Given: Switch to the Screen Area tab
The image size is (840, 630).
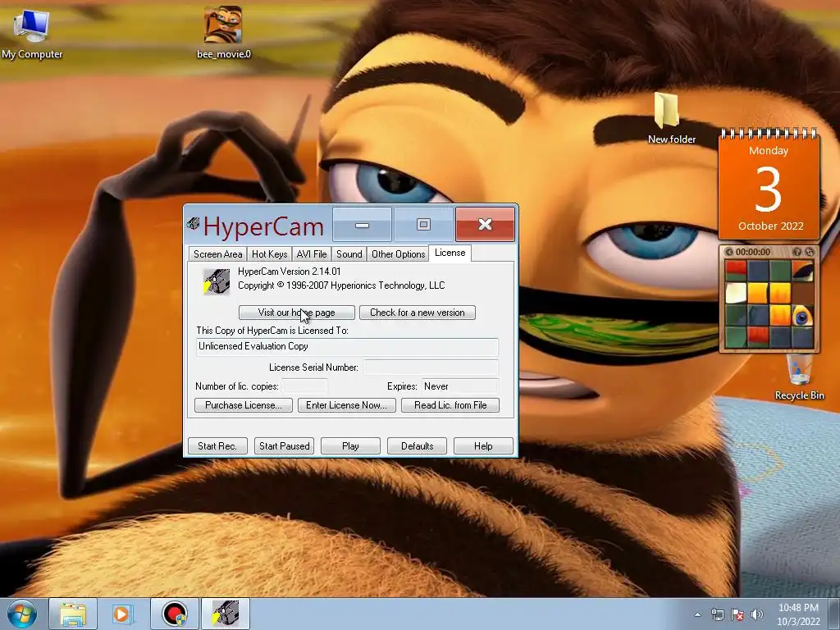Looking at the screenshot, I should 217,254.
